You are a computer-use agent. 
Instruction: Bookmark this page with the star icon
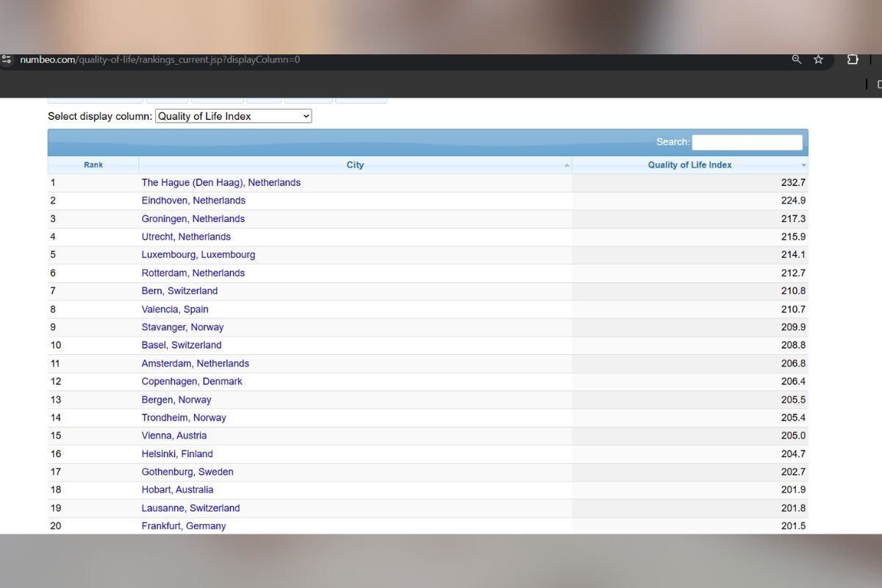(x=818, y=60)
